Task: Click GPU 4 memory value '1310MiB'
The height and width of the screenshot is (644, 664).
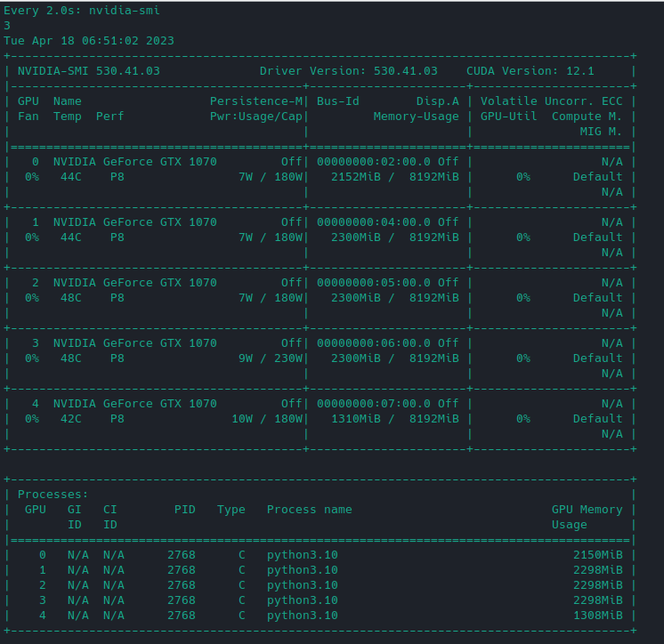Action: (x=356, y=419)
